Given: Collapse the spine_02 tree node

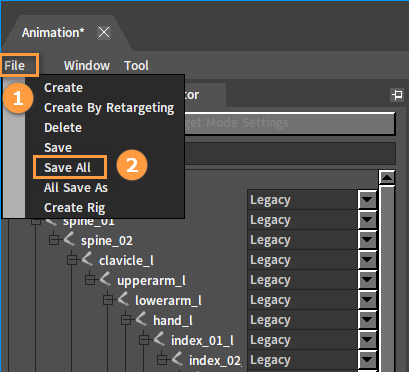Looking at the screenshot, I should coord(54,240).
